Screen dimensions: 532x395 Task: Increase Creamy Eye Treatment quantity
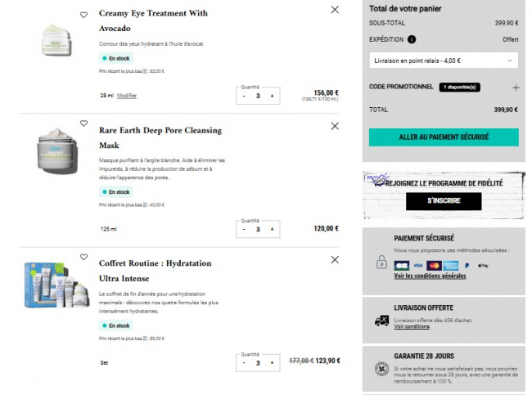[272, 96]
